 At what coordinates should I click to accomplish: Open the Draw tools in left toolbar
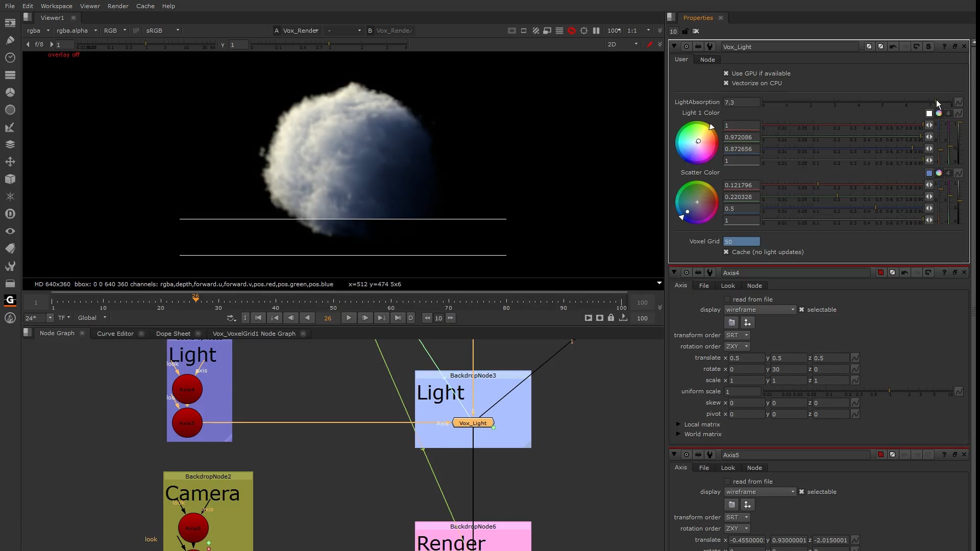point(10,40)
